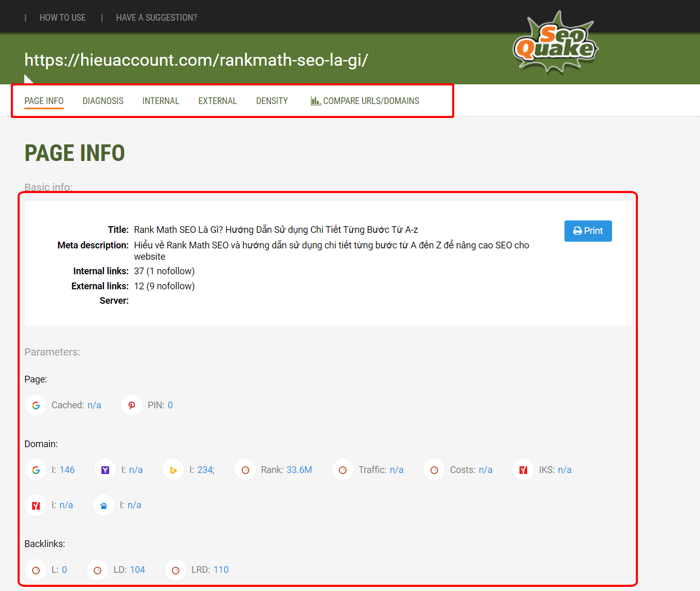Open the LRD value 110

click(x=221, y=570)
